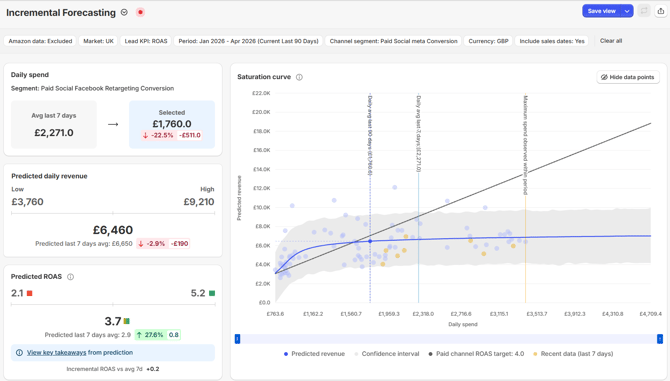The width and height of the screenshot is (670, 381).
Task: Click the left handle of chart range slider
Action: [238, 339]
